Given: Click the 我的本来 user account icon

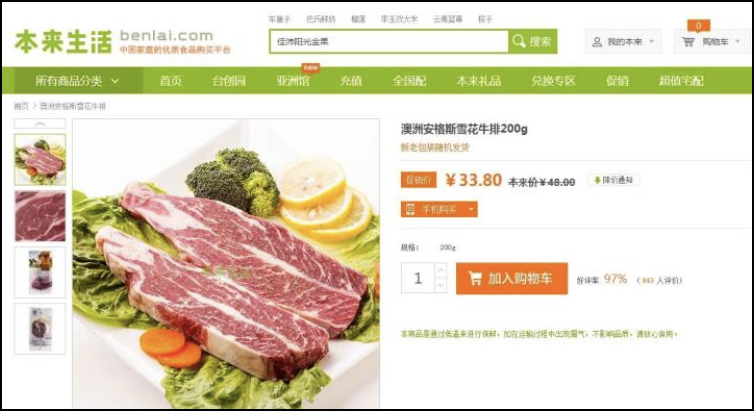Looking at the screenshot, I should coord(597,42).
